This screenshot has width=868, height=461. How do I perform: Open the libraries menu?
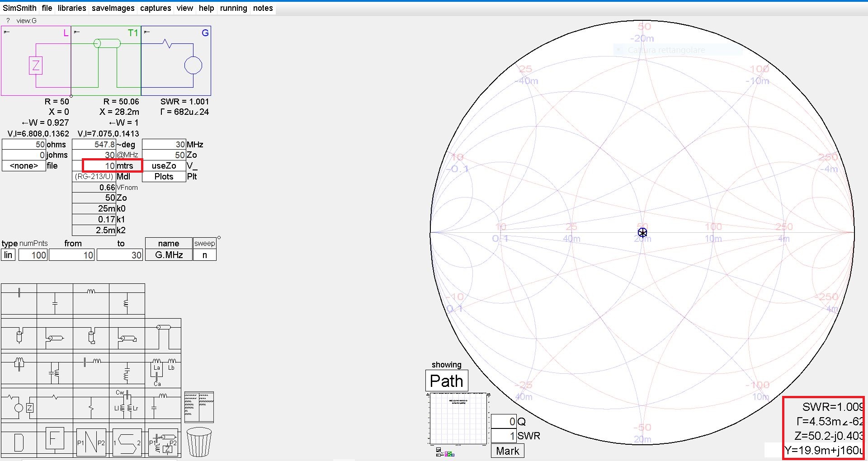[72, 8]
